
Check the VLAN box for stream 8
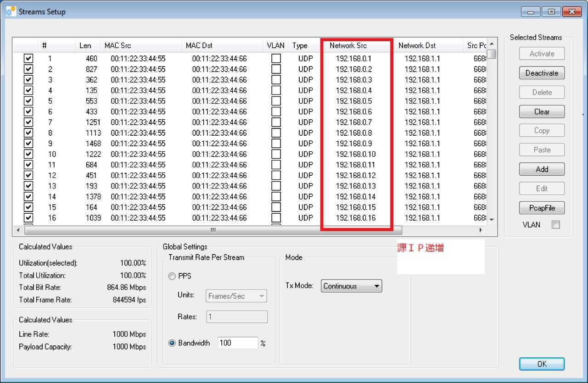(276, 133)
